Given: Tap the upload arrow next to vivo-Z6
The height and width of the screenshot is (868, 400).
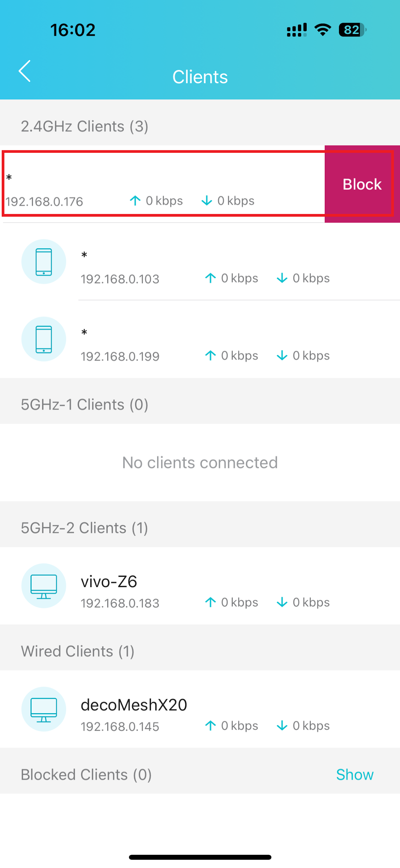Looking at the screenshot, I should (x=211, y=602).
